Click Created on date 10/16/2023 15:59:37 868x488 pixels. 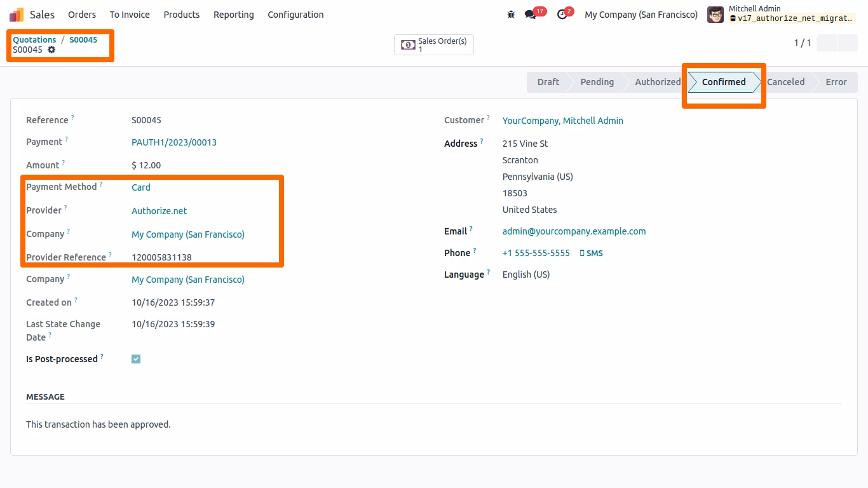[173, 302]
